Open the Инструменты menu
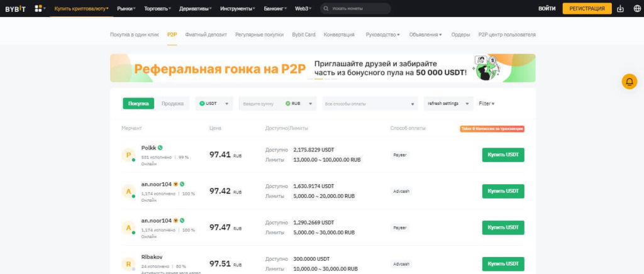The height and width of the screenshot is (274, 644). coord(237,9)
